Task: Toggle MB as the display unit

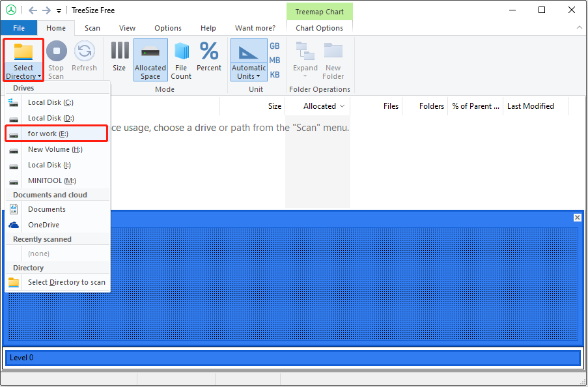Action: (x=274, y=60)
